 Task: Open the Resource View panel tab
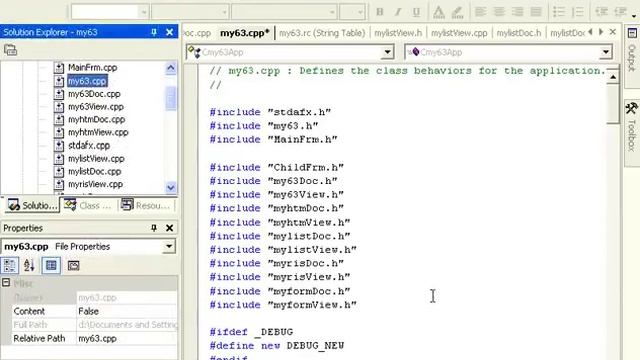[x=146, y=205]
